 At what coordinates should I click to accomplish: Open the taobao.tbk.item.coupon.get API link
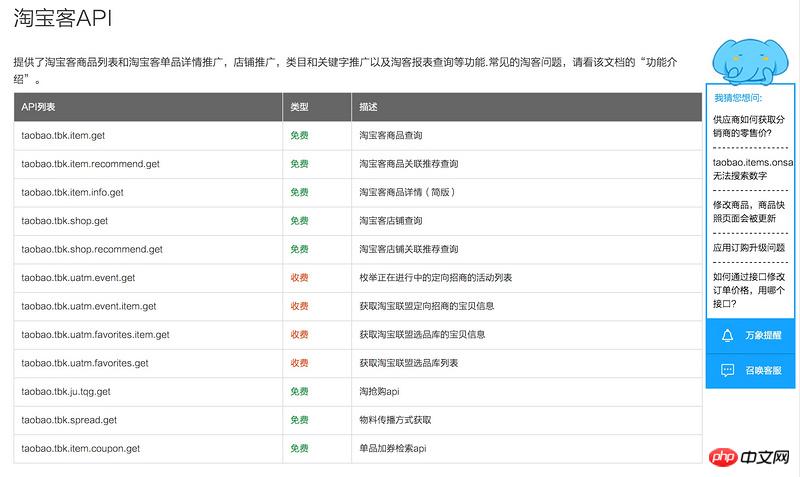(x=81, y=449)
